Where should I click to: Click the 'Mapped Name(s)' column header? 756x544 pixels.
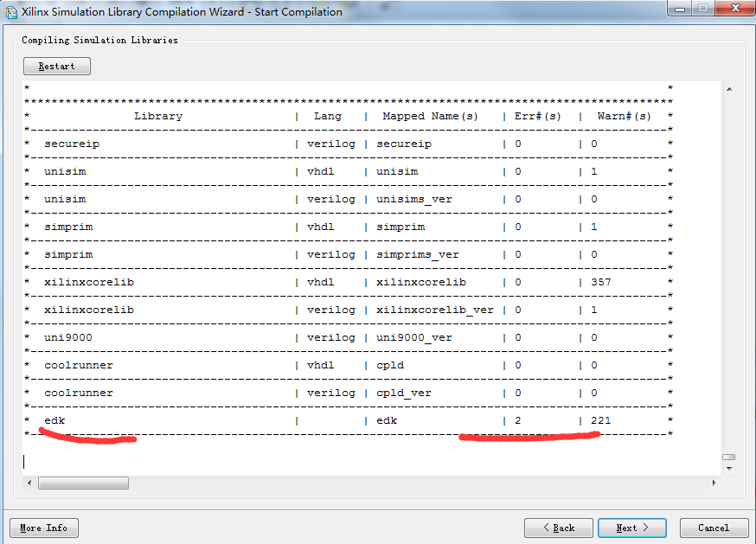[430, 116]
